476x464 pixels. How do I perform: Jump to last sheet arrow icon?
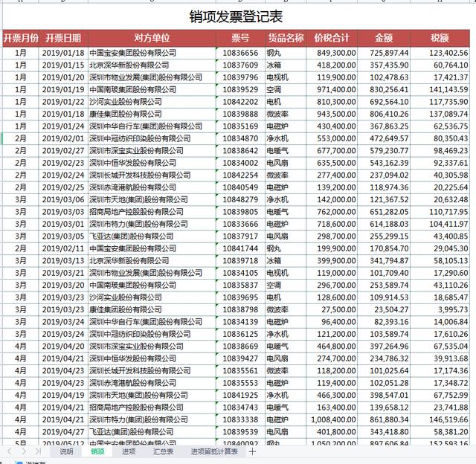coord(38,451)
